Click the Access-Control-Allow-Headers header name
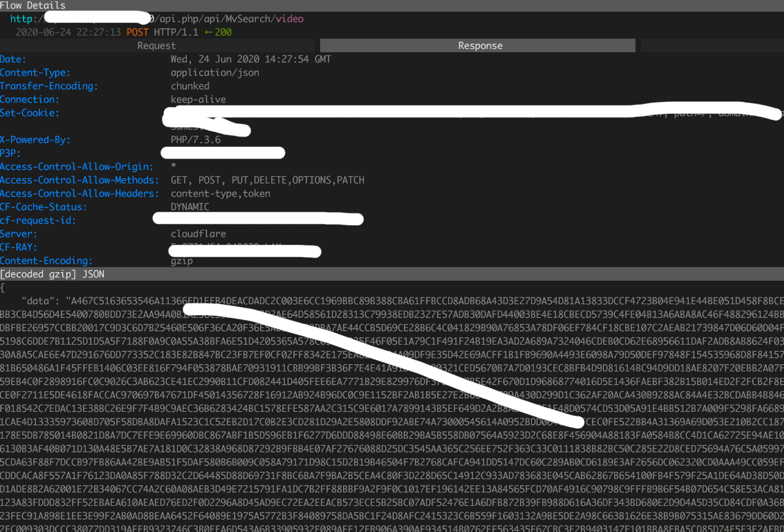Viewport: 784px width, 532px height. (x=80, y=193)
